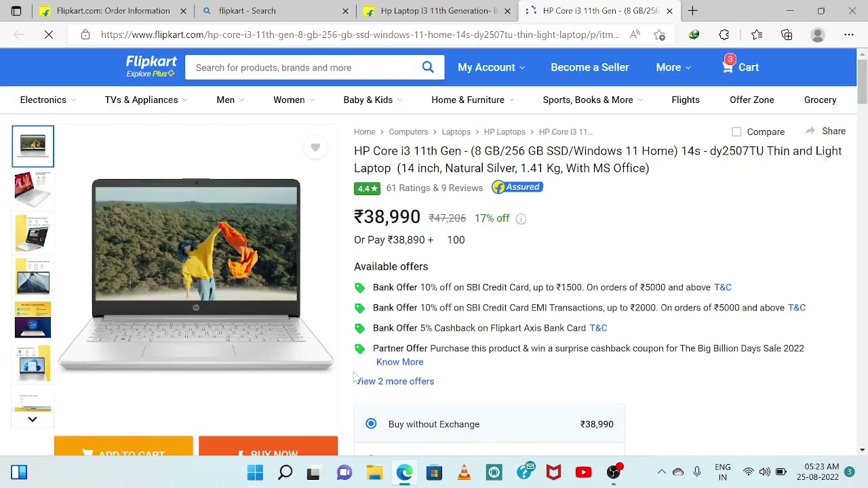This screenshot has width=868, height=488.
Task: Expand Baby & Kids category menu
Action: [373, 100]
